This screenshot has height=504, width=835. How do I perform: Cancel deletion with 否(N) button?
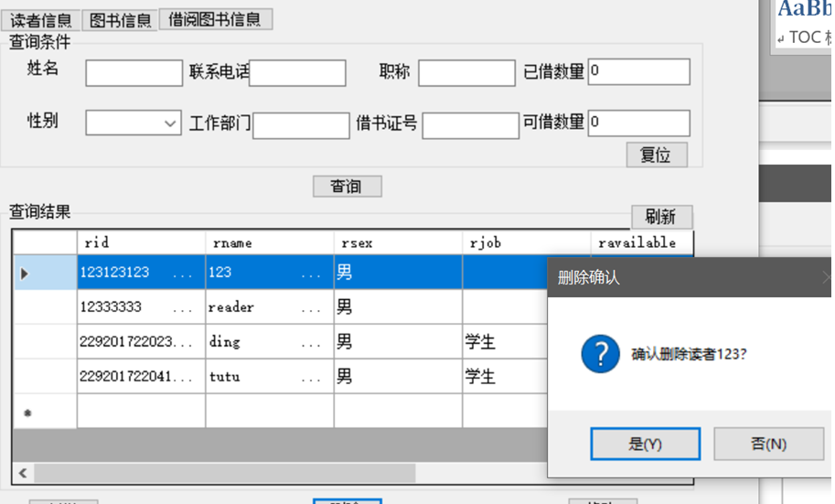tap(768, 444)
